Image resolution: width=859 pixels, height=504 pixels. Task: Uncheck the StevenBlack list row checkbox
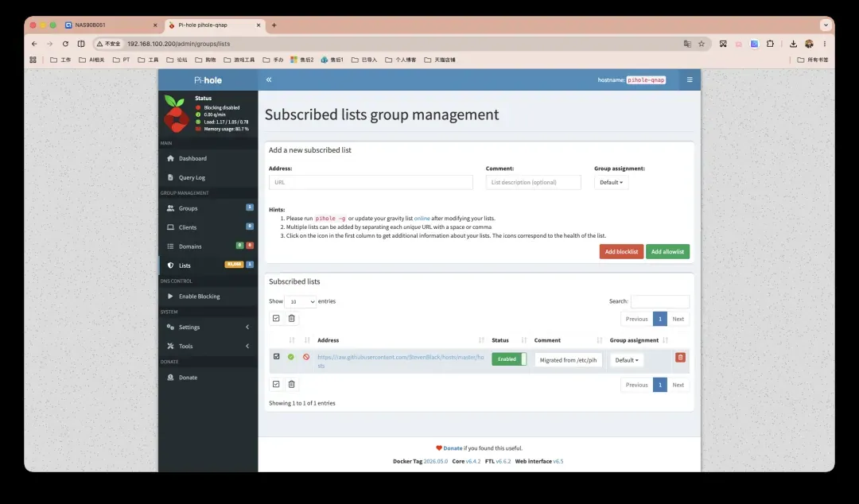[x=277, y=357]
